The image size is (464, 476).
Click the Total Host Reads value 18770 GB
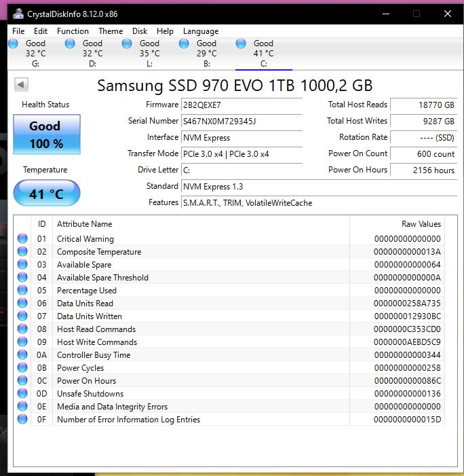pos(424,105)
